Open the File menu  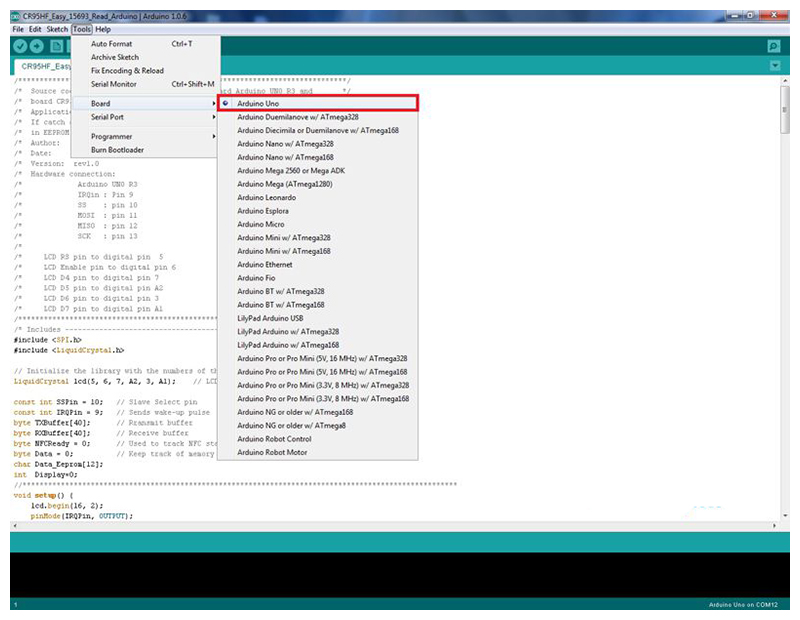click(x=18, y=29)
